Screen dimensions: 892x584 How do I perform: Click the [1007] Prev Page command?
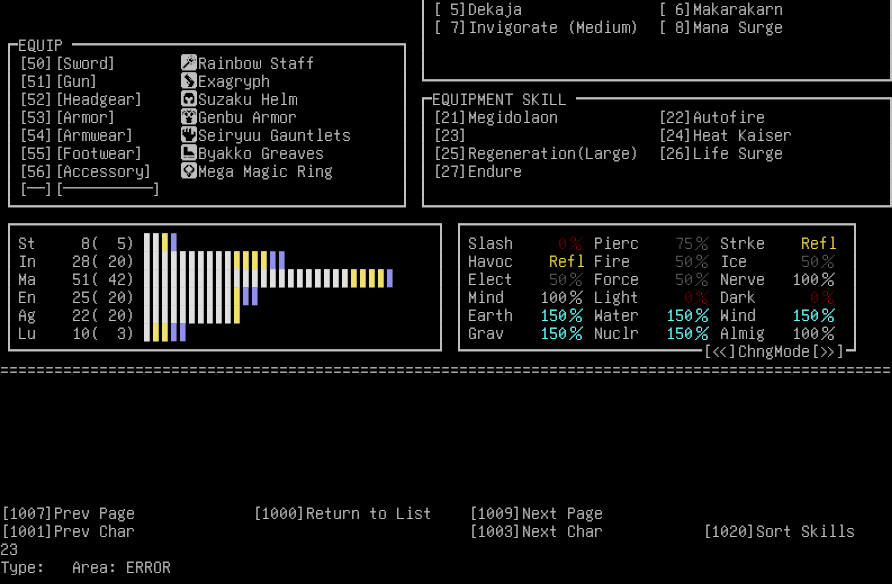(x=68, y=513)
